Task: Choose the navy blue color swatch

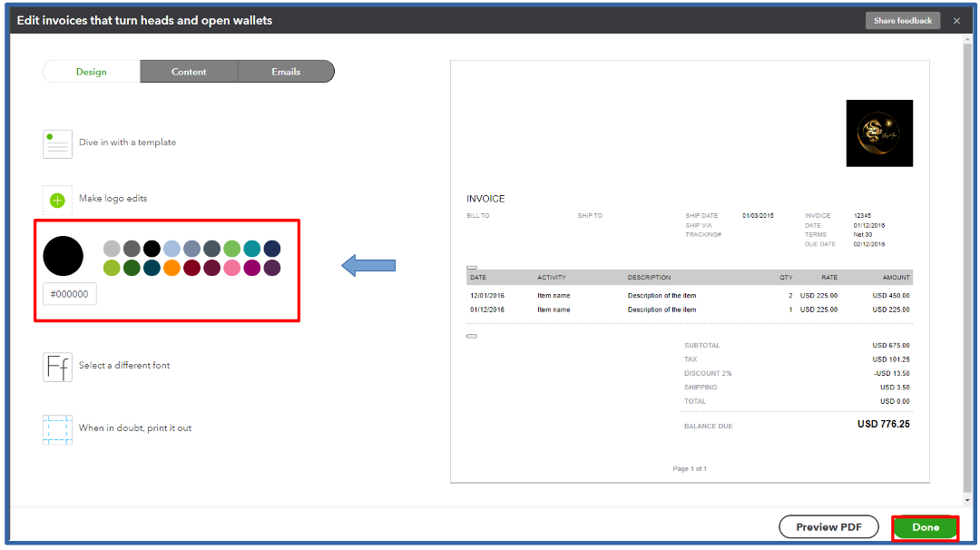Action: 272,249
